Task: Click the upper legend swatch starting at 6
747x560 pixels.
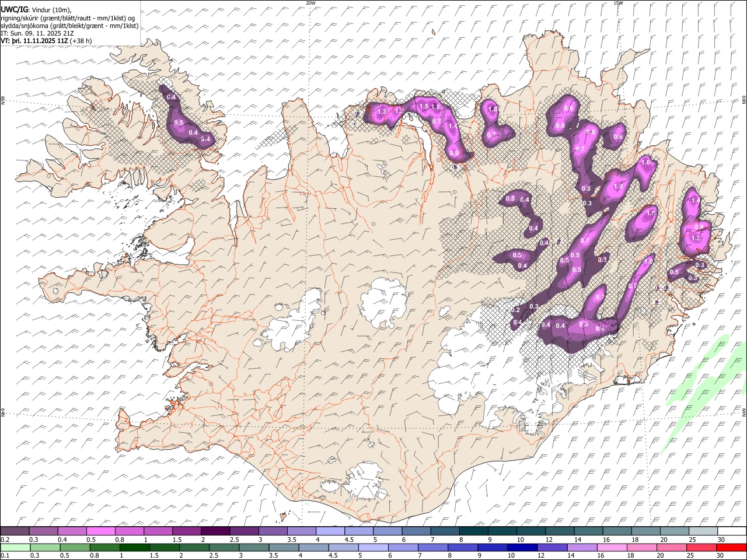Action: coord(416,531)
